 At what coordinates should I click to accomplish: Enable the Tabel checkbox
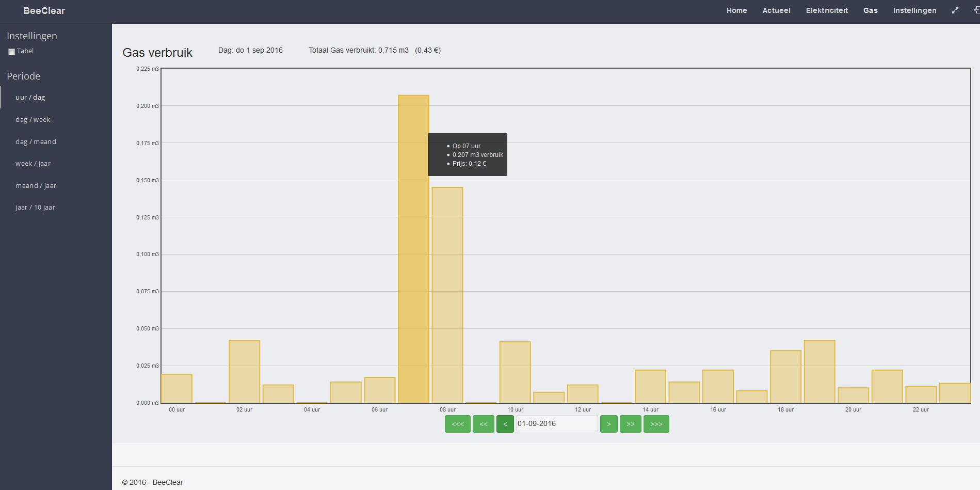pyautogui.click(x=11, y=52)
